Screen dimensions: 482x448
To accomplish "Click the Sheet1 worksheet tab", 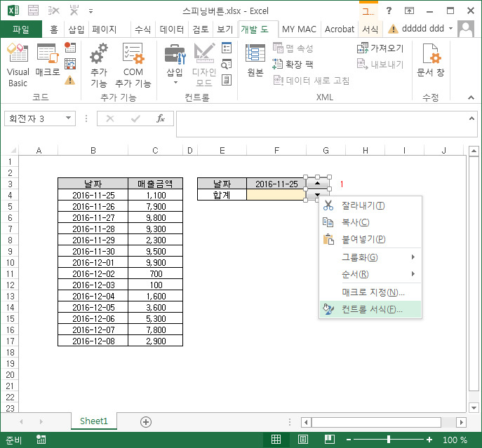I will [x=94, y=421].
